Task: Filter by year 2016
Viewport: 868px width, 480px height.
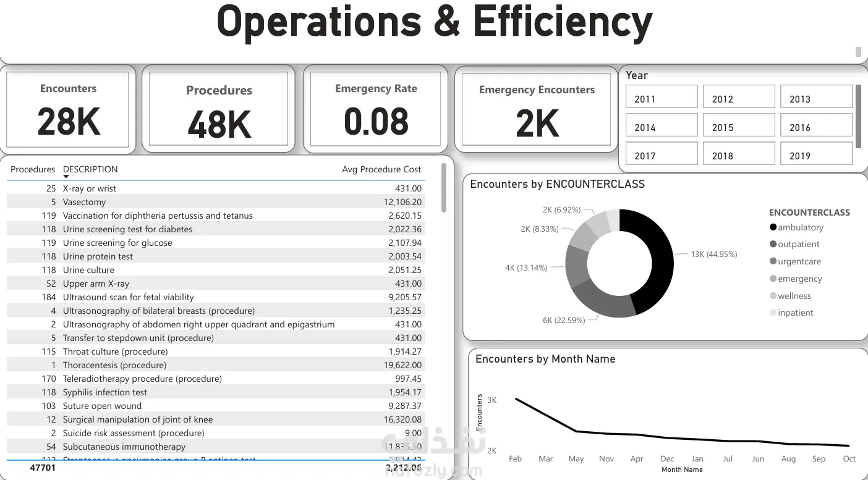Action: pos(816,125)
